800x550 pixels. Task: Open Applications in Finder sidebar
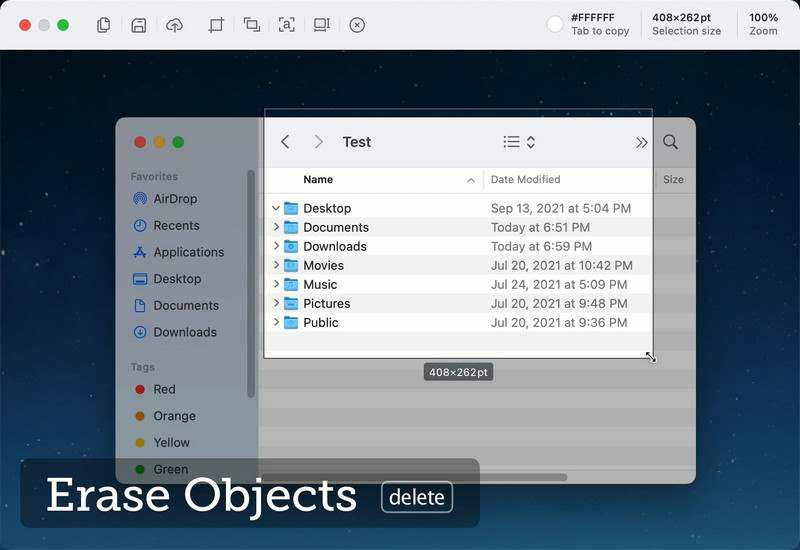click(178, 252)
